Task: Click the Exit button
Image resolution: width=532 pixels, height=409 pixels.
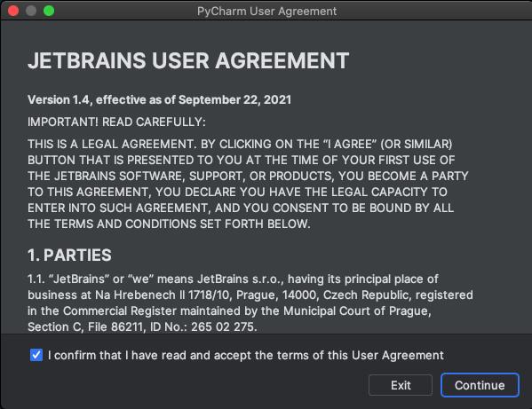Action: [401, 385]
